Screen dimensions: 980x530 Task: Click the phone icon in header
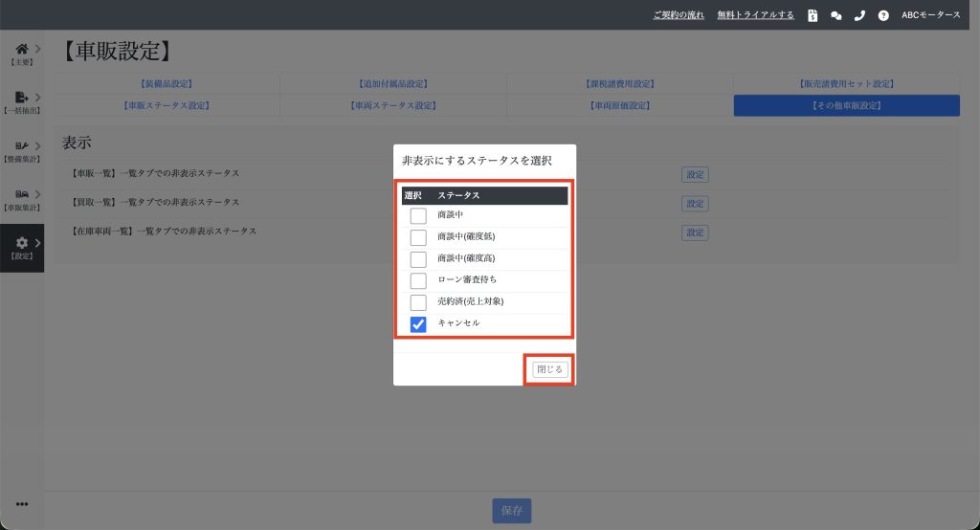[859, 15]
